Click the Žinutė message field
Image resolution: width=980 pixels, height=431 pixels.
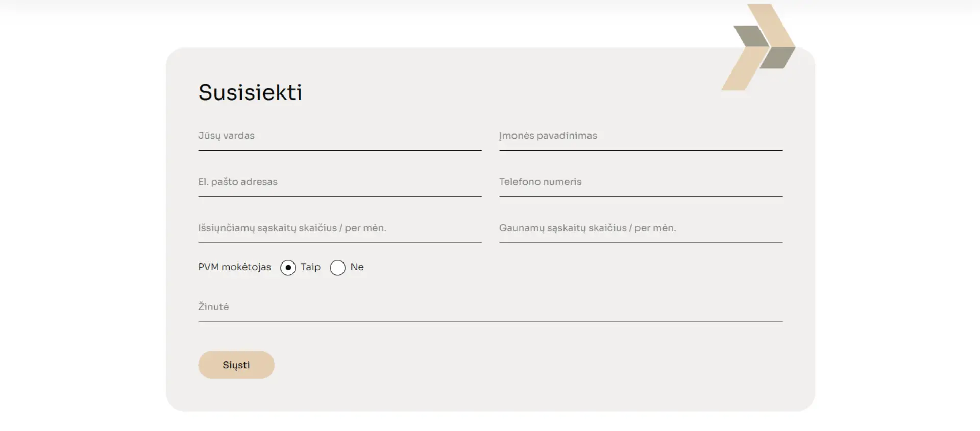490,307
